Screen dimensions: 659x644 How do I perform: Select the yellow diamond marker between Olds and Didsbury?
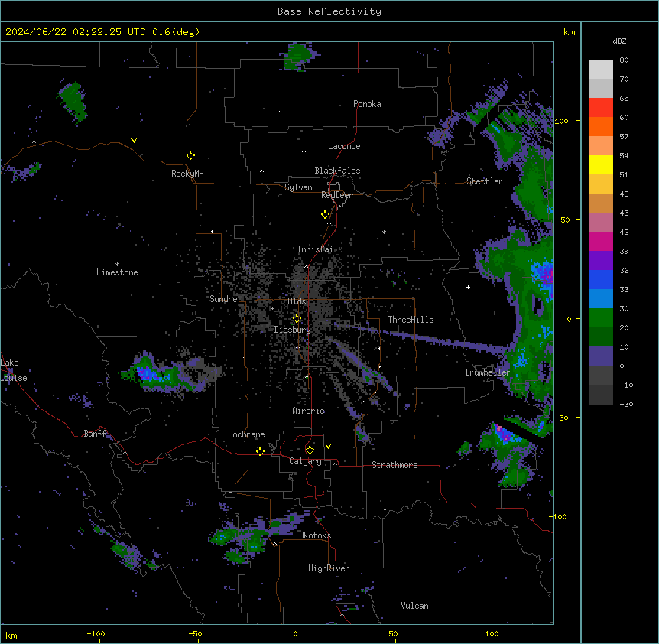297,319
